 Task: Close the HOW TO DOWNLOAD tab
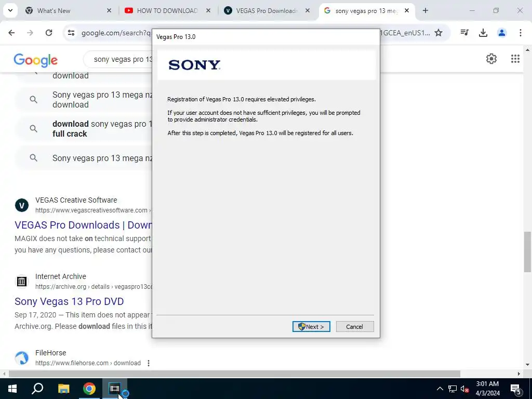pos(208,10)
